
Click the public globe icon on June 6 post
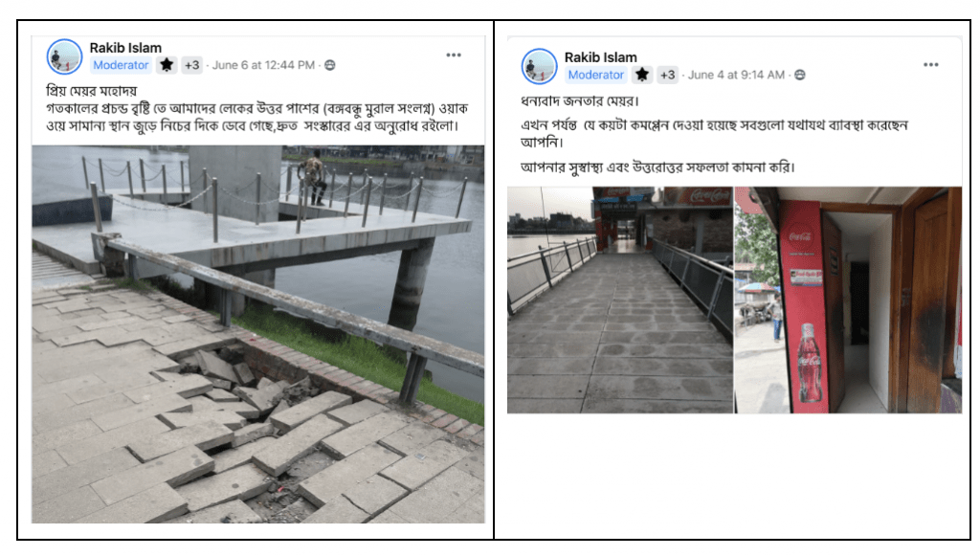(330, 65)
